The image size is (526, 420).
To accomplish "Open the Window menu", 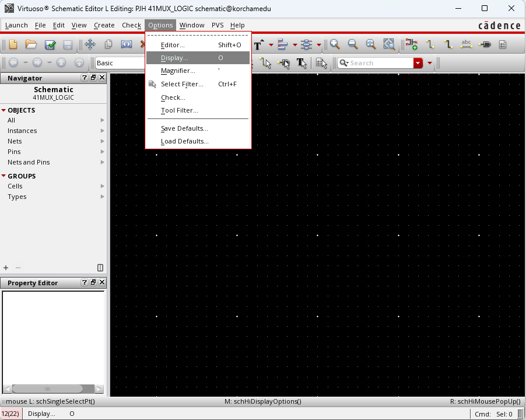I will point(192,25).
